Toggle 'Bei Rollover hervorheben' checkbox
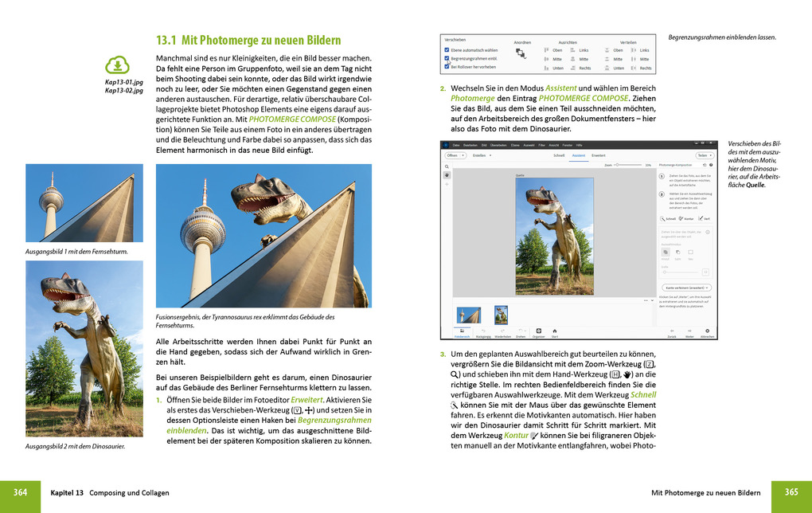Viewport: 812px width, 513px height. coord(447,67)
